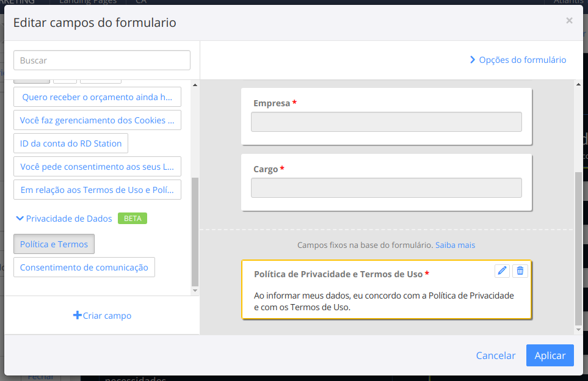The height and width of the screenshot is (381, 588).
Task: Expand Opções do formulário chevron
Action: (473, 60)
